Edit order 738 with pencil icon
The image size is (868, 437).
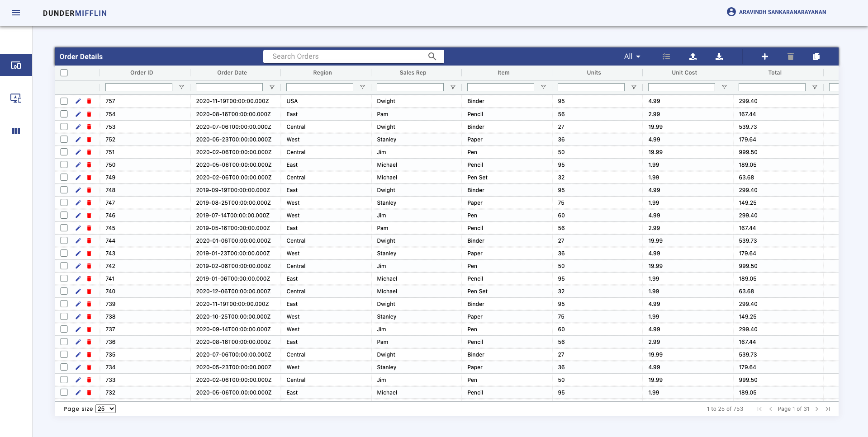tap(78, 317)
